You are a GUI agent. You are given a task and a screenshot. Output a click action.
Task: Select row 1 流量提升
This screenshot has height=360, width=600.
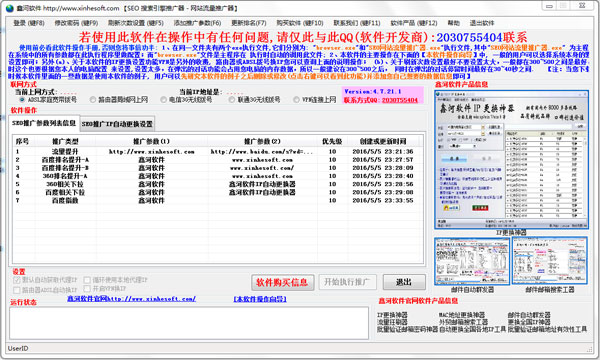[218, 151]
